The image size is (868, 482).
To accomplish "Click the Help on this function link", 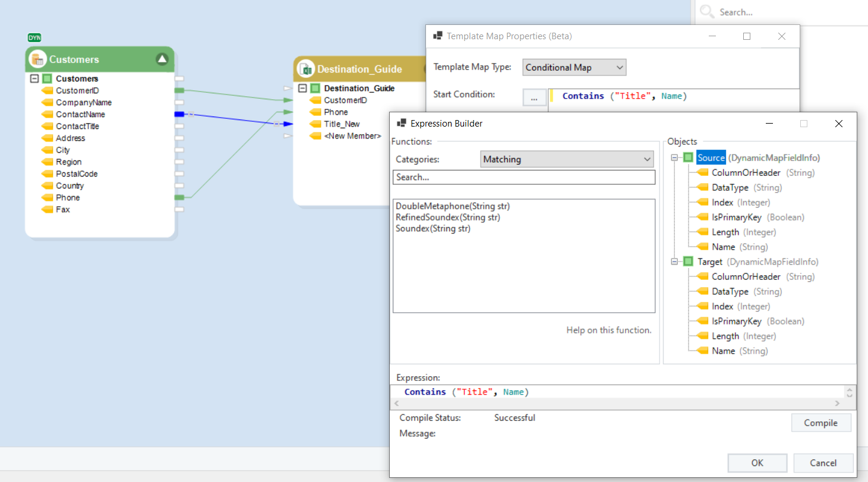I will (608, 330).
